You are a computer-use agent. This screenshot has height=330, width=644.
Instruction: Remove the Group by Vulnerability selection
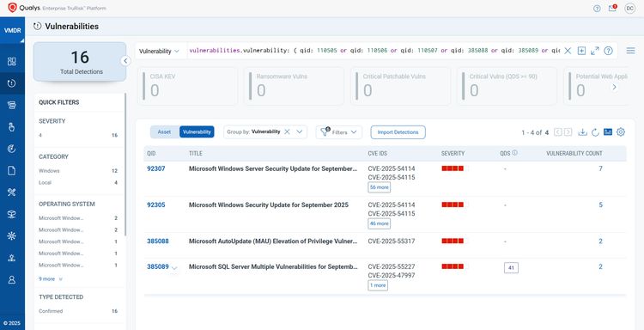pos(287,132)
